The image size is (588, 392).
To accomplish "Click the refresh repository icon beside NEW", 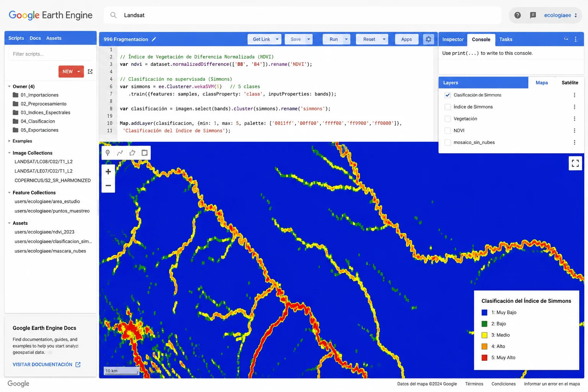I will [x=90, y=72].
